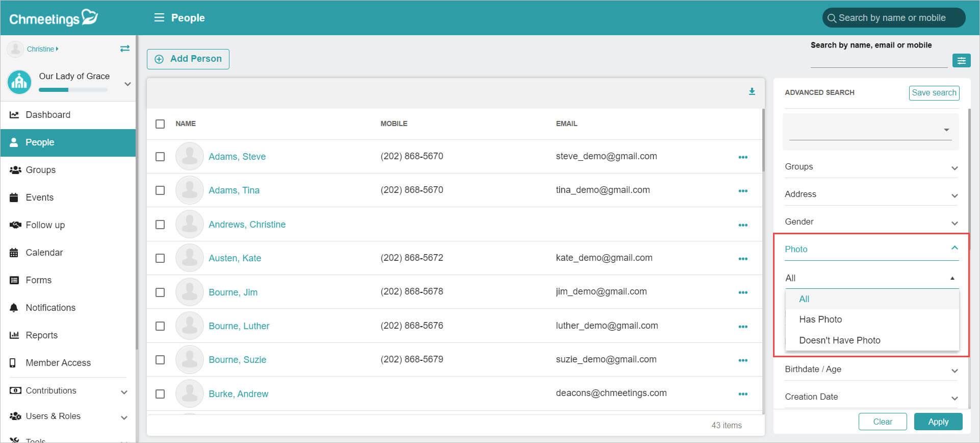The width and height of the screenshot is (980, 443).
Task: Open the more options menu for Adams, Steve
Action: pyautogui.click(x=743, y=157)
